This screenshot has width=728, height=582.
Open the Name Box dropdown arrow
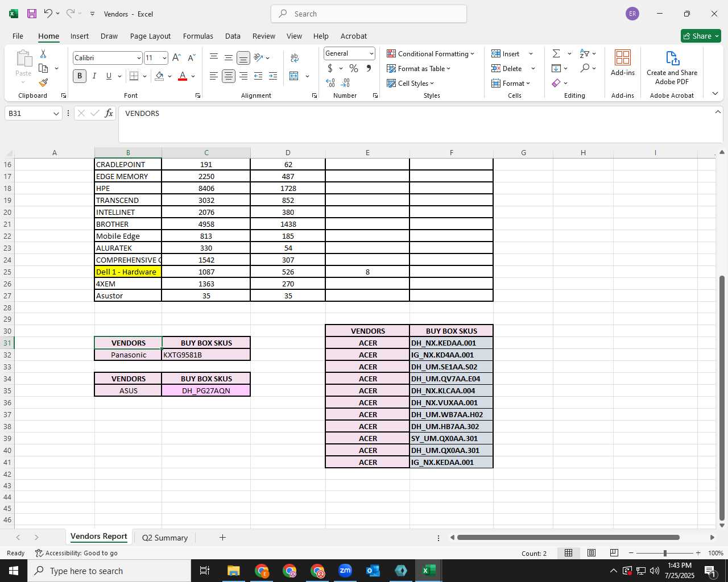click(x=56, y=114)
